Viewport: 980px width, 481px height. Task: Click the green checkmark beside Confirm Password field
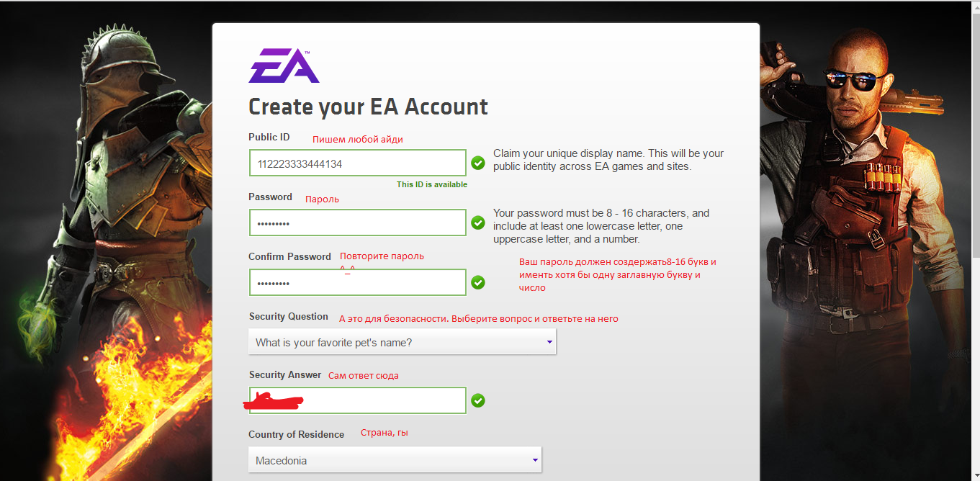478,282
